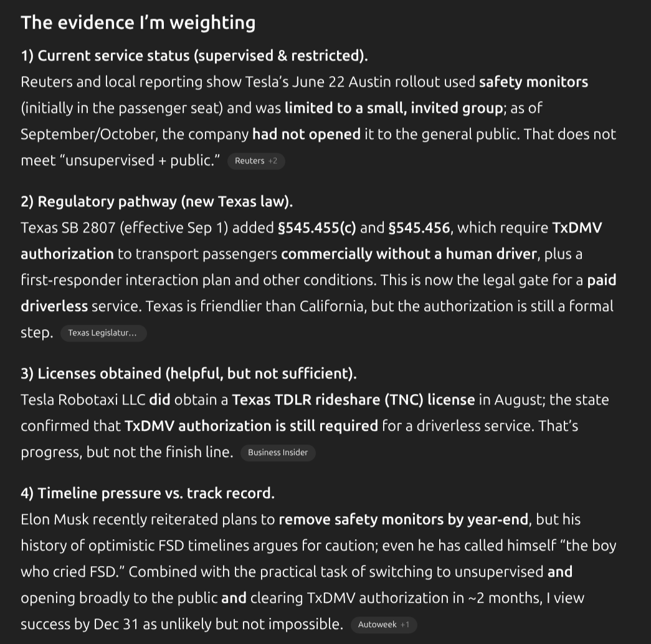
Task: Open the Business Insider citation
Action: [x=278, y=453]
